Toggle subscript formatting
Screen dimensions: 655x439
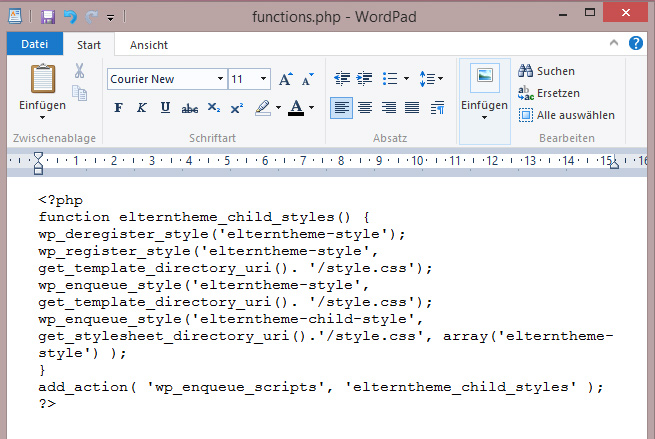pos(214,108)
